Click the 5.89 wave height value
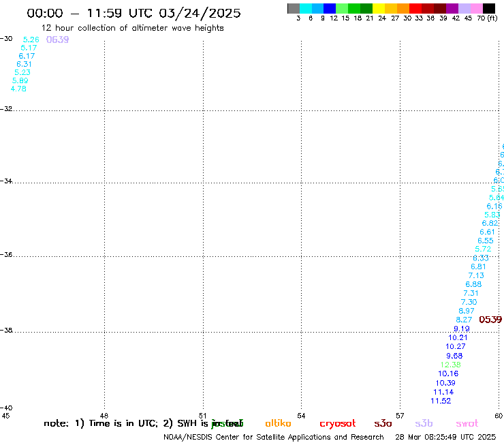 pos(20,80)
